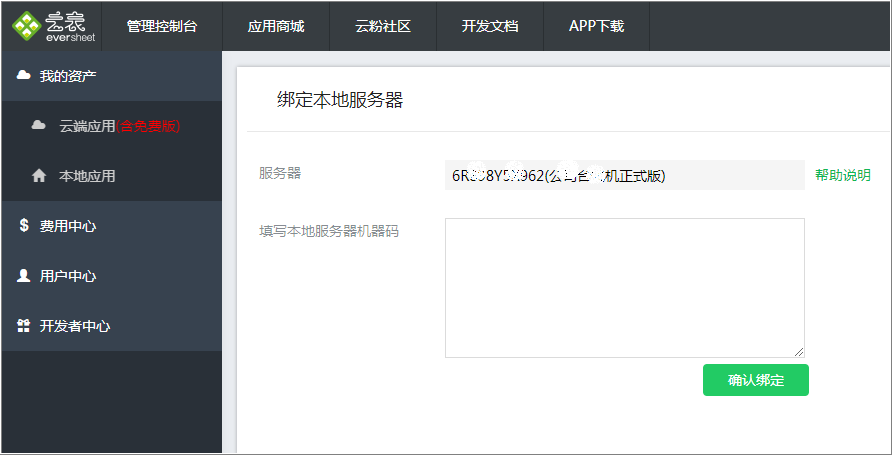Open 云粉社区 in the top navigation
This screenshot has height=455, width=892.
pos(383,26)
